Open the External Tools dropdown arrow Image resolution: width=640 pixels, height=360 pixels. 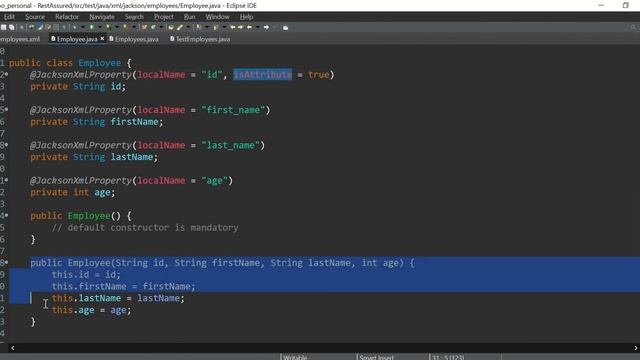(134, 27)
